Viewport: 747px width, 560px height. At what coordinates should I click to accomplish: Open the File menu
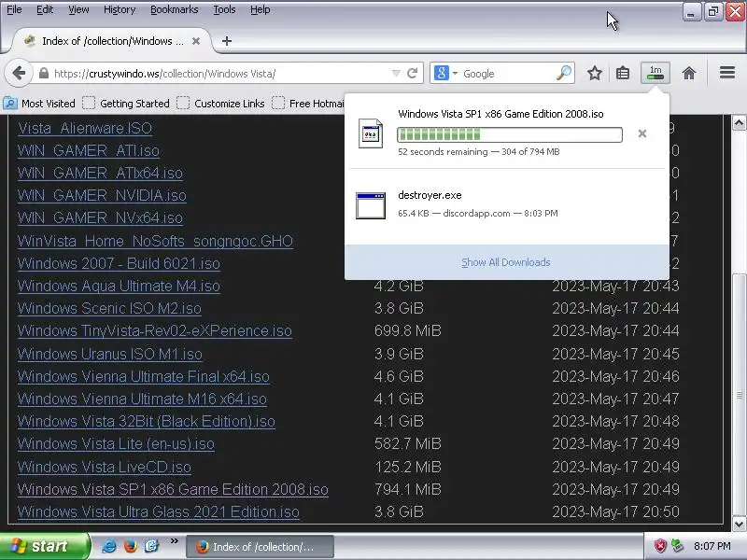coord(14,9)
